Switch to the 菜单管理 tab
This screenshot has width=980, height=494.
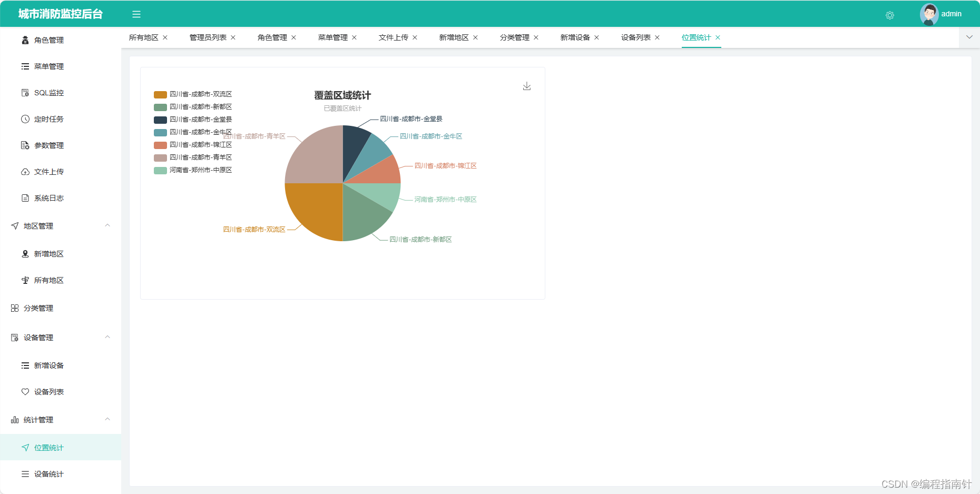pyautogui.click(x=333, y=37)
